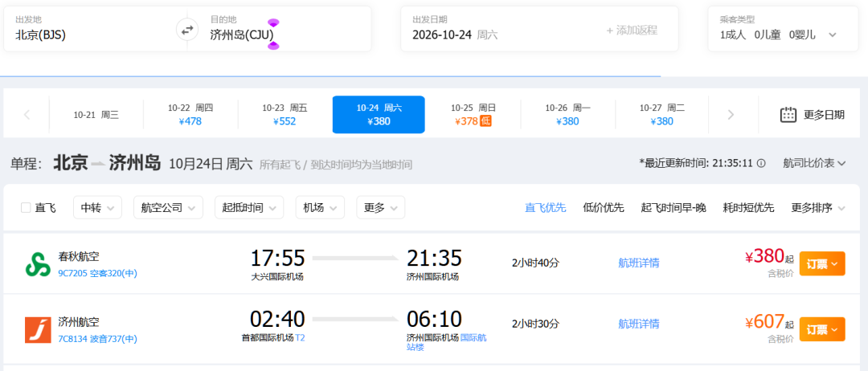Sort by 起飞时间早-晚

click(x=674, y=209)
